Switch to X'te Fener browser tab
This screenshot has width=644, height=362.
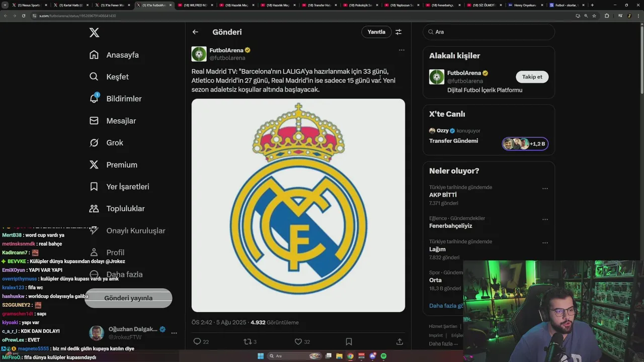(x=112, y=5)
